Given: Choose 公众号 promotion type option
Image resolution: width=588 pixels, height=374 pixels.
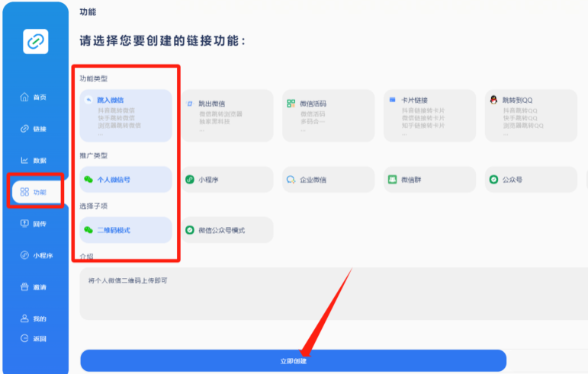Looking at the screenshot, I should click(531, 179).
